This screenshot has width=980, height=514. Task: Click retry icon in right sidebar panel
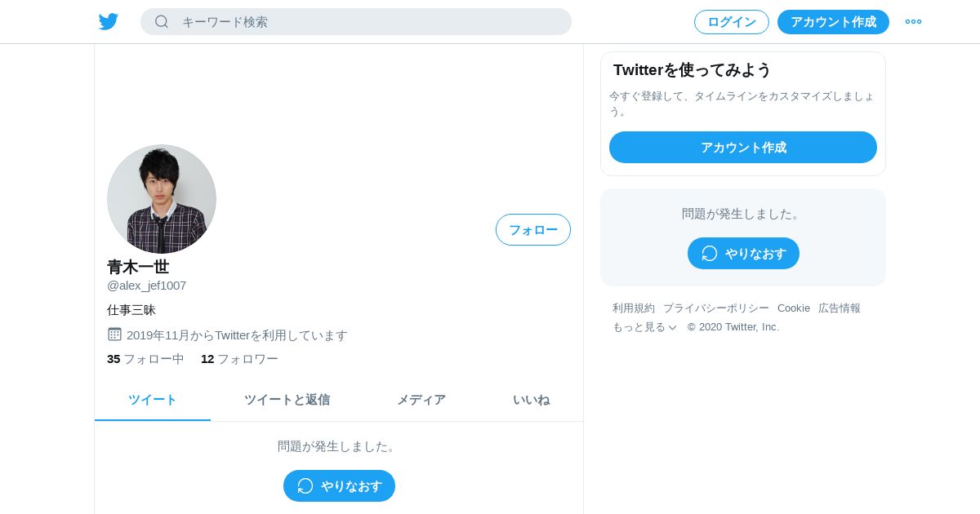(710, 254)
